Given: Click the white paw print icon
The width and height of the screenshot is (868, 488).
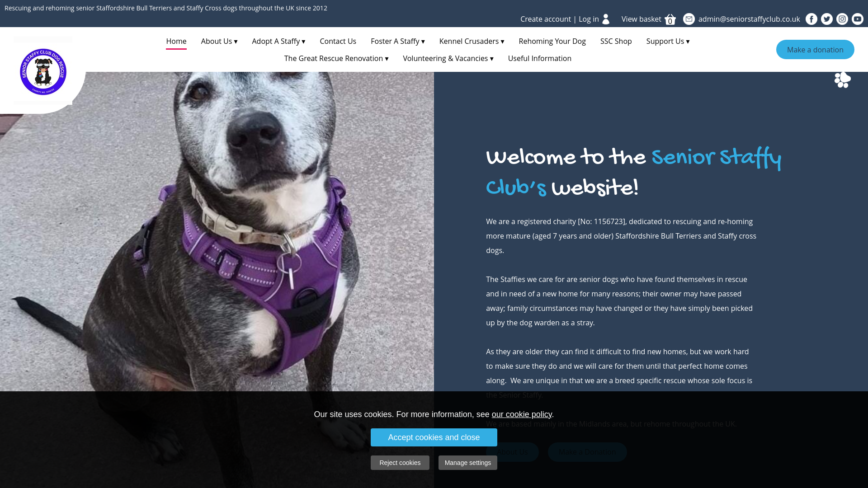Looking at the screenshot, I should tap(843, 80).
